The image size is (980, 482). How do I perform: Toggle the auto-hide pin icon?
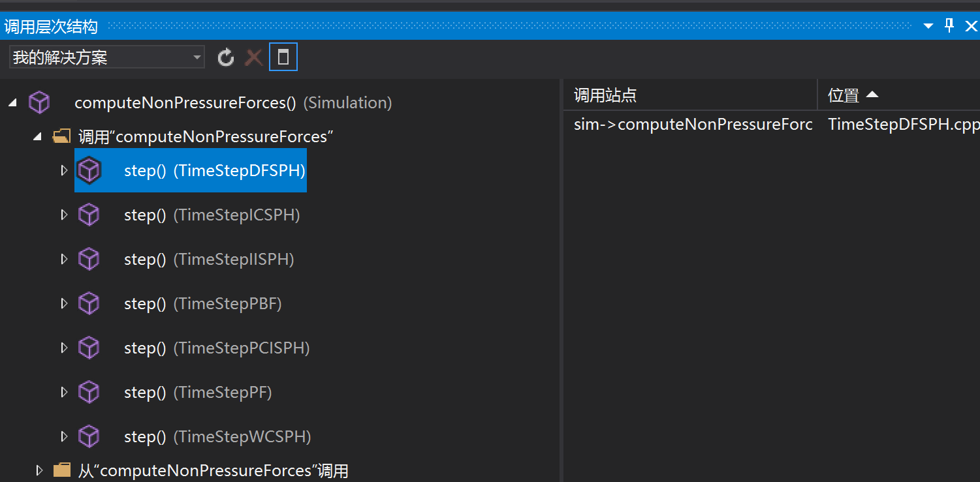point(950,26)
